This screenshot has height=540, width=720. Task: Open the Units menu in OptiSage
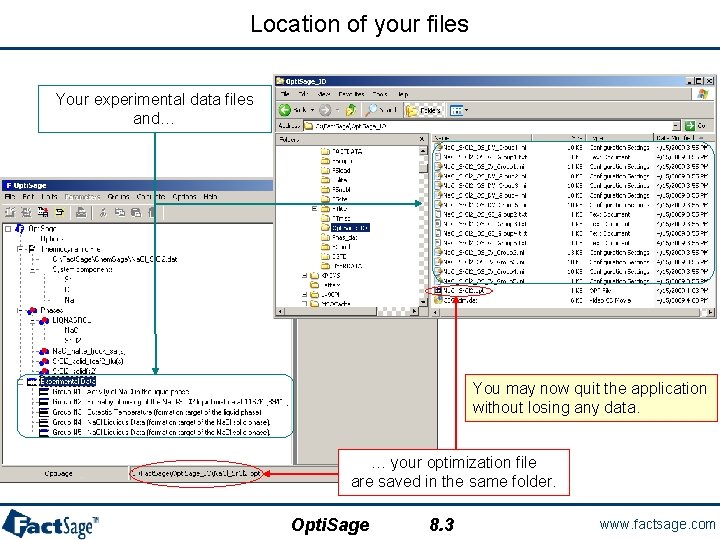click(49, 197)
